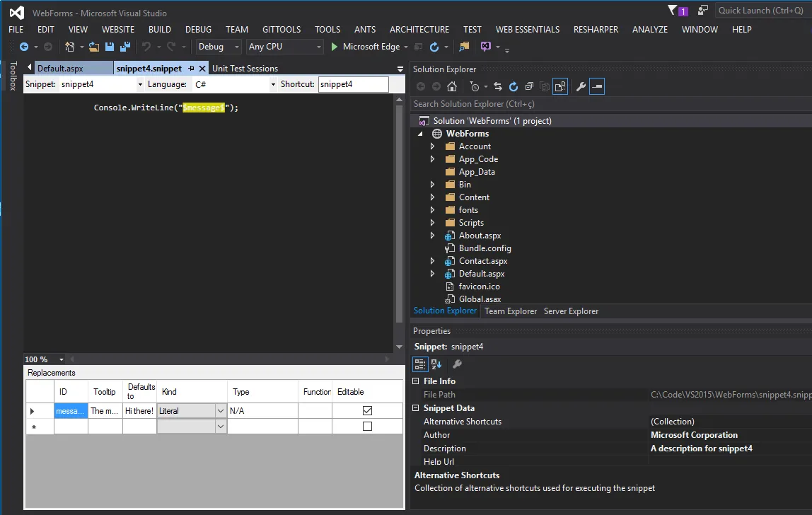Open the Kind dropdown showing Literal
Viewport: 812px width, 515px height.
click(220, 411)
